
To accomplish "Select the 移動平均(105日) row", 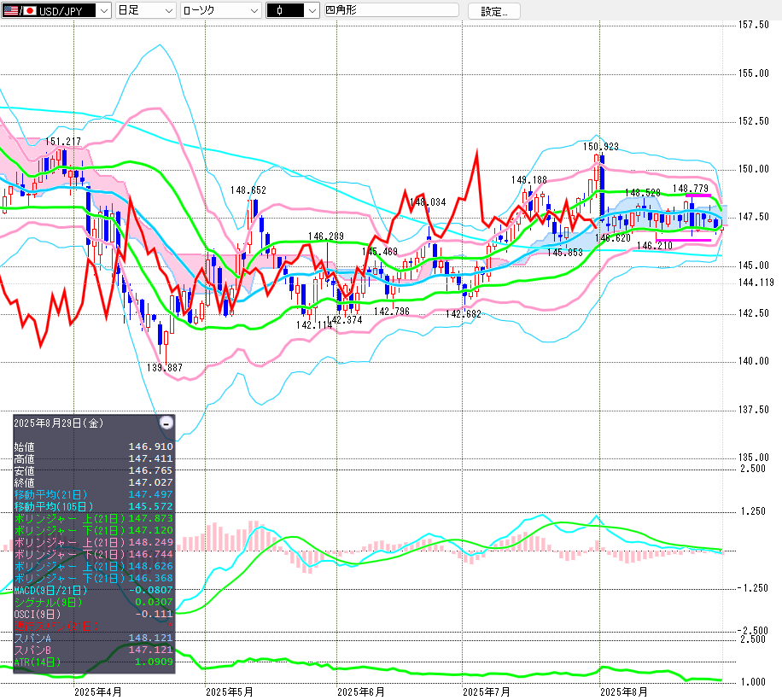I will point(94,506).
